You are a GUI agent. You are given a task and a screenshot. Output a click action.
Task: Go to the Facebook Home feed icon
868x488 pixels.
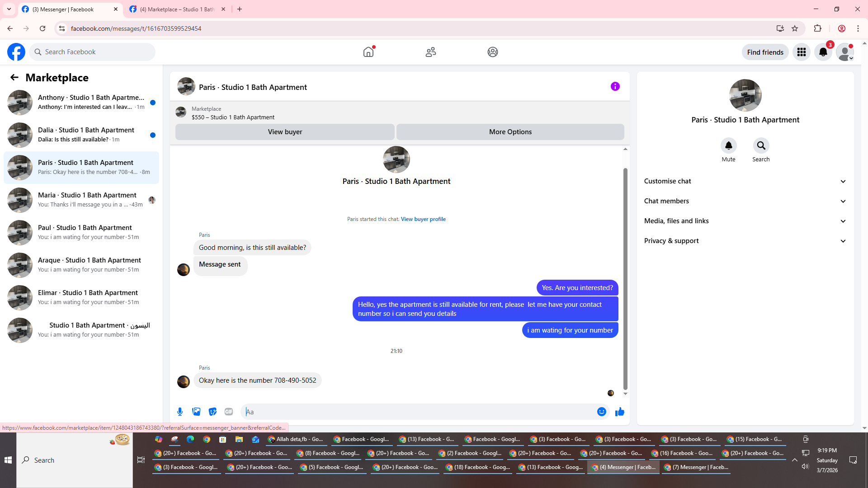pos(368,52)
